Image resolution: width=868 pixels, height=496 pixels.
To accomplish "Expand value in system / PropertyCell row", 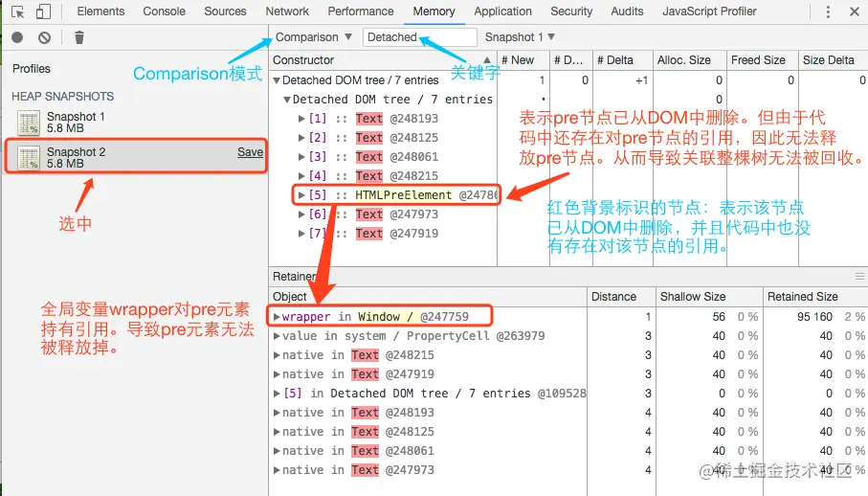I will point(277,336).
